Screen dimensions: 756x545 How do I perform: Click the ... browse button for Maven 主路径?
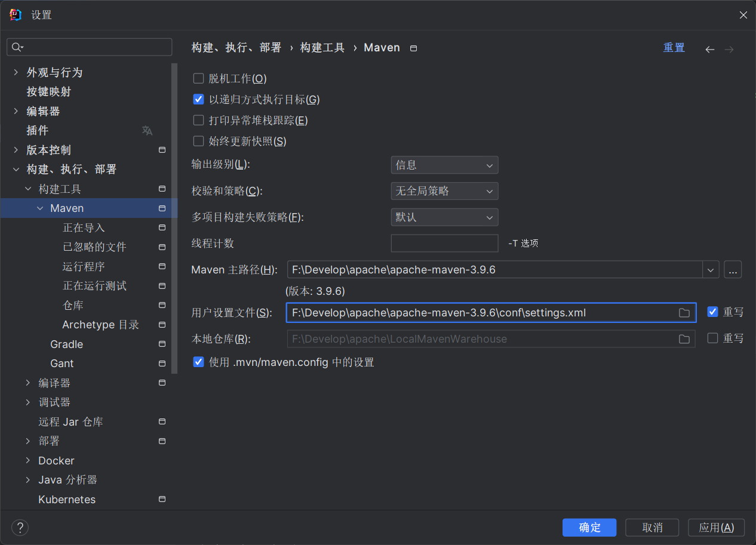tap(733, 270)
